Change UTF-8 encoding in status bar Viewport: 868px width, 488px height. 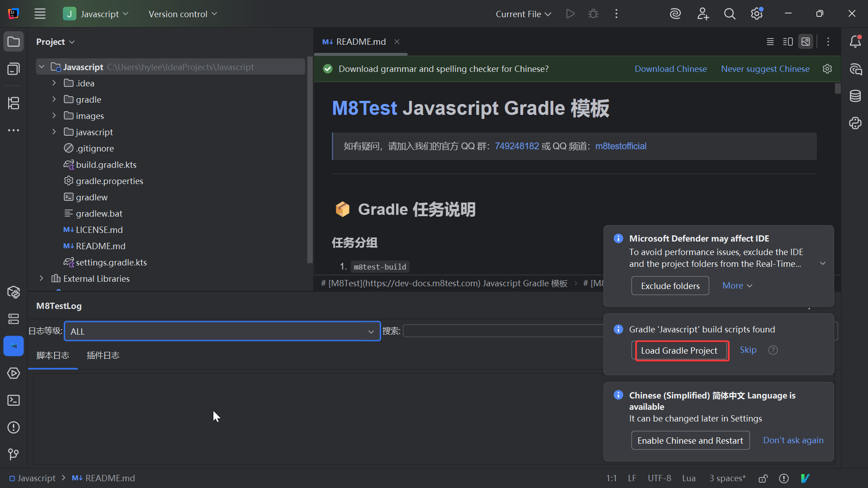coord(659,478)
